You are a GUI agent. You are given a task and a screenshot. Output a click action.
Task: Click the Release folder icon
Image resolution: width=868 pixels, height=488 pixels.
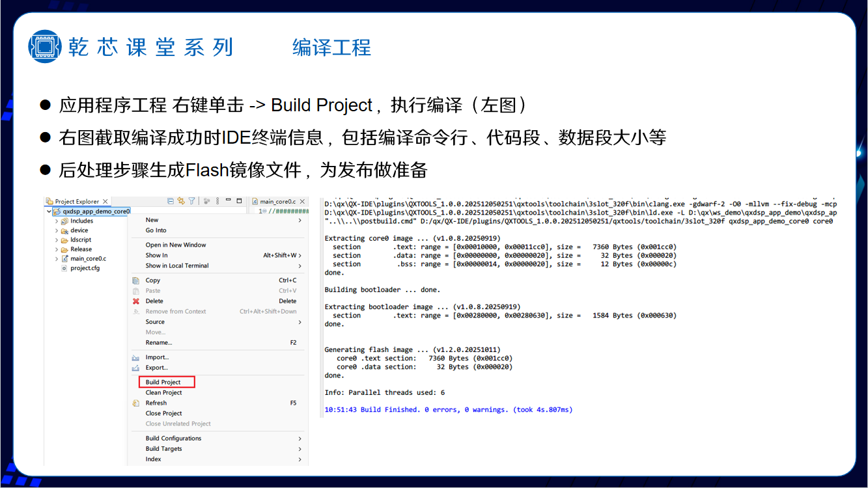64,249
